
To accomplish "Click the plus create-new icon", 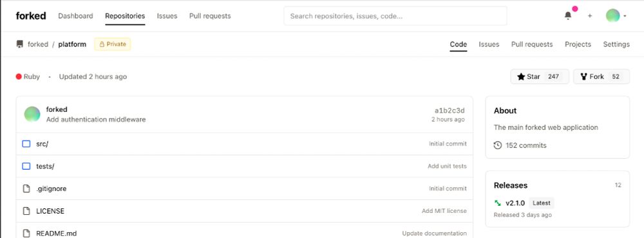I will (590, 16).
